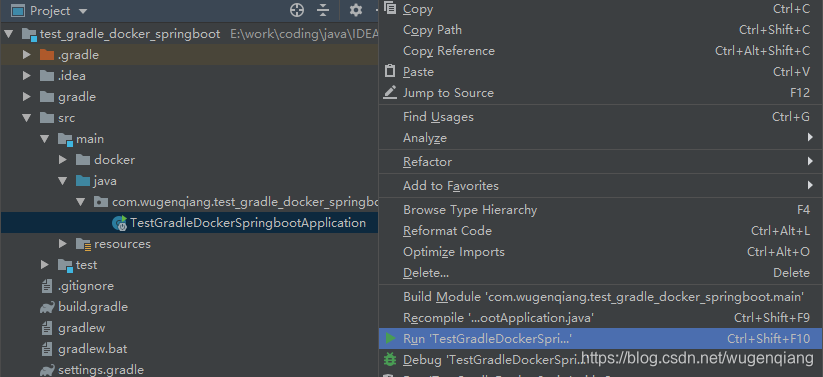Choose Copy Path from the context menu
This screenshot has width=823, height=377.
(x=600, y=30)
